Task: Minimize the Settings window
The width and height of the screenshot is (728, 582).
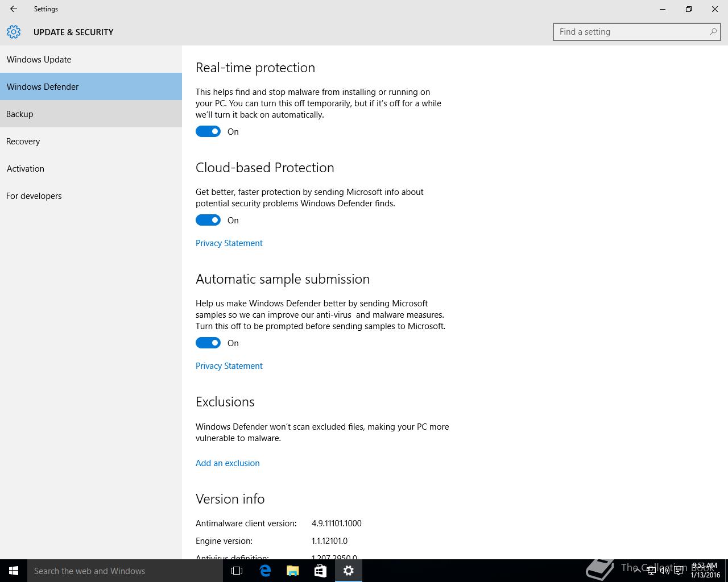Action: coord(663,9)
